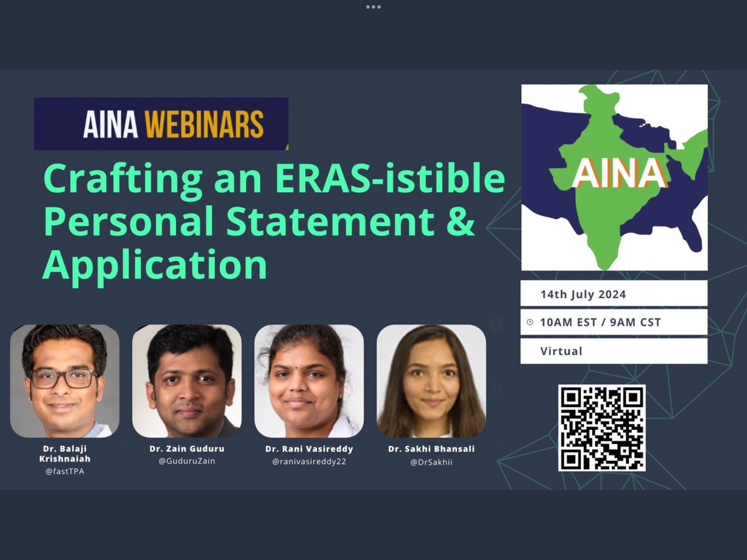Open the @DrSakhii handle
This screenshot has width=747, height=560.
pos(431,461)
